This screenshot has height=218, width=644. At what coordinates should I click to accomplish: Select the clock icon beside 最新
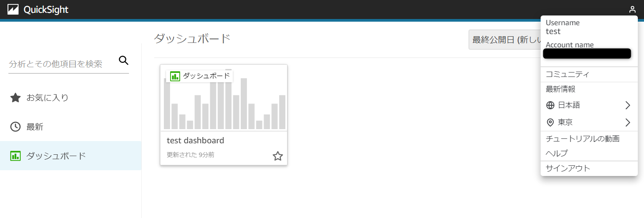point(15,127)
